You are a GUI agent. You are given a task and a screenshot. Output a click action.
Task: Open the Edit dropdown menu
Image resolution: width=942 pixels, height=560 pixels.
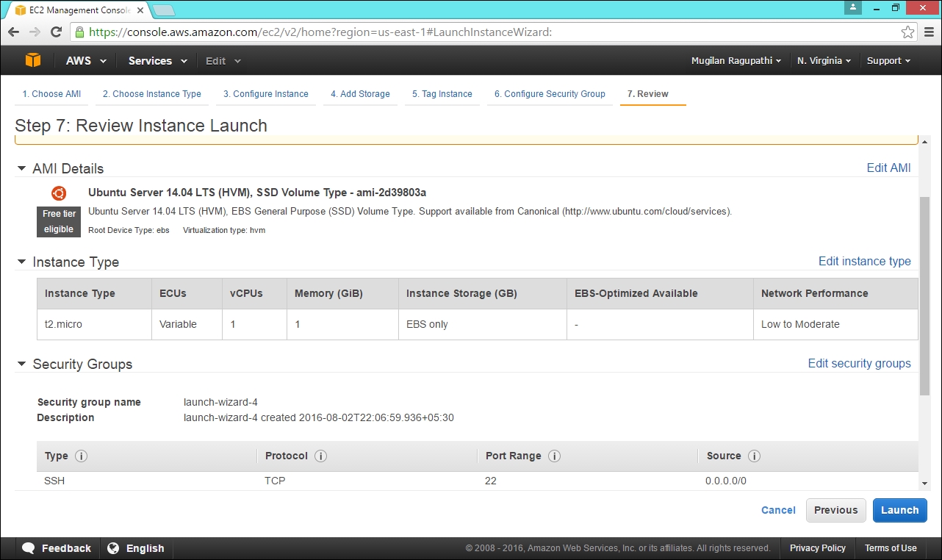click(223, 61)
